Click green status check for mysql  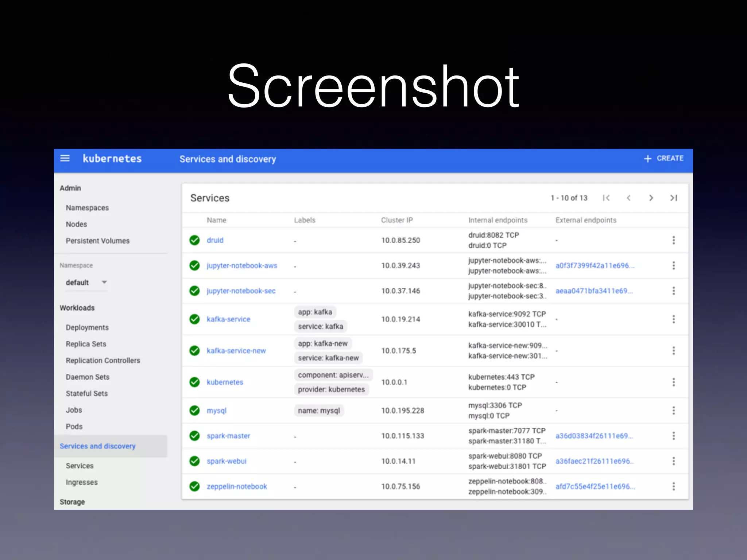[x=195, y=411]
